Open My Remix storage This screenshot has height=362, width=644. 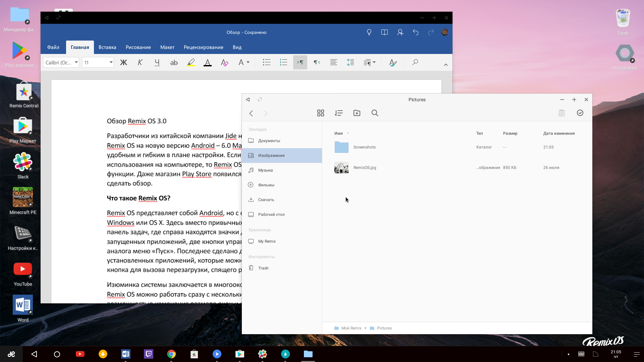click(282, 241)
